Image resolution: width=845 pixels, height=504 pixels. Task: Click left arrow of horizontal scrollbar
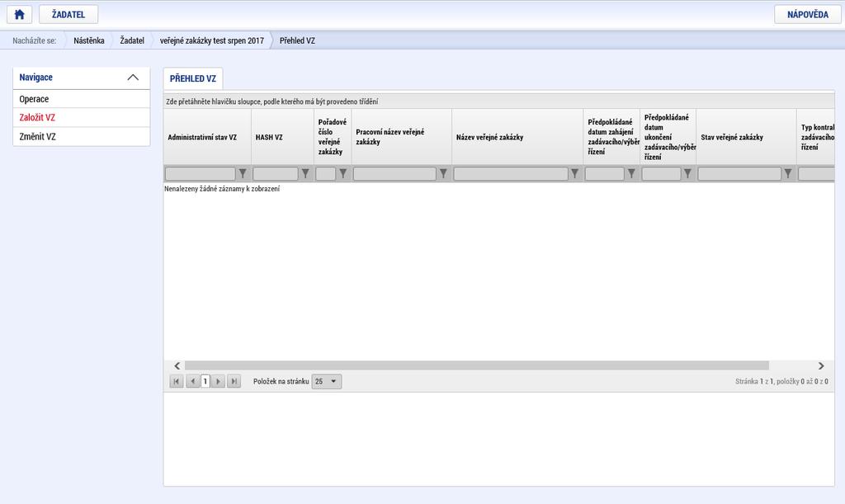coord(177,365)
